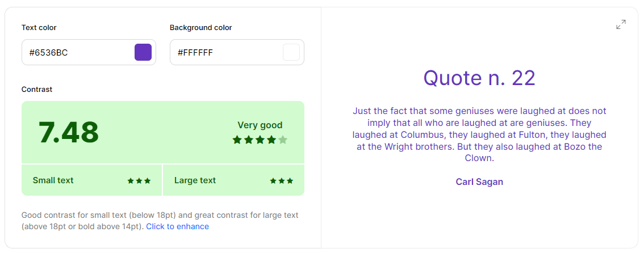Click the expand fullscreen preview icon
Screen dimensions: 644x253
click(x=621, y=24)
